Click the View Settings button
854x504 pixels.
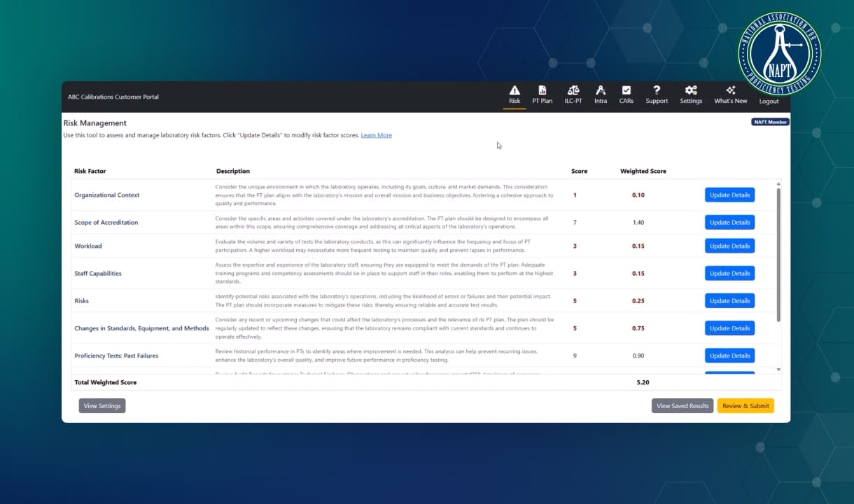point(102,406)
